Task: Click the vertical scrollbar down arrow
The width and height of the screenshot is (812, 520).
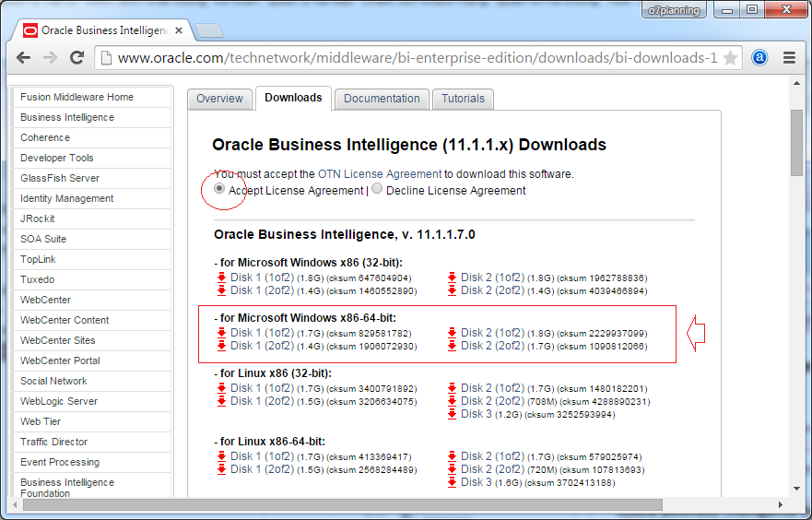Action: (x=796, y=489)
